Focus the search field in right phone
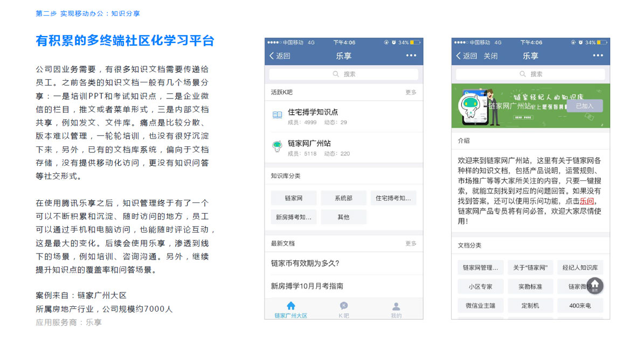 [531, 74]
